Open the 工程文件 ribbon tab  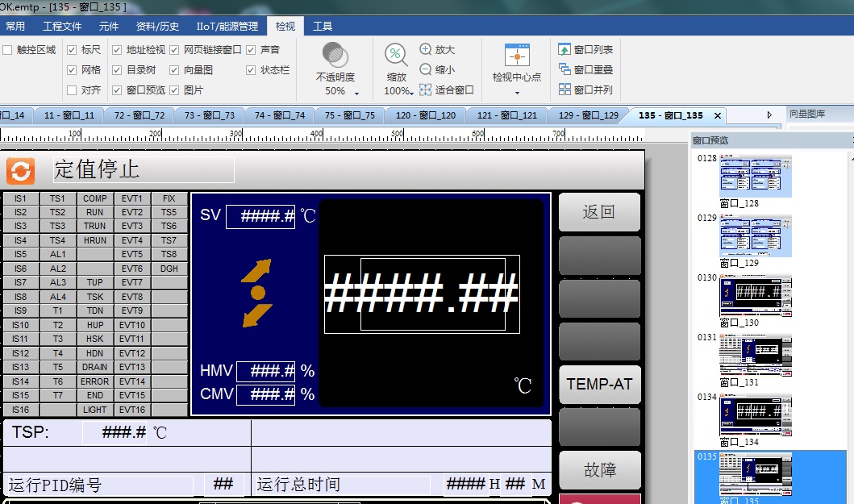(x=61, y=27)
